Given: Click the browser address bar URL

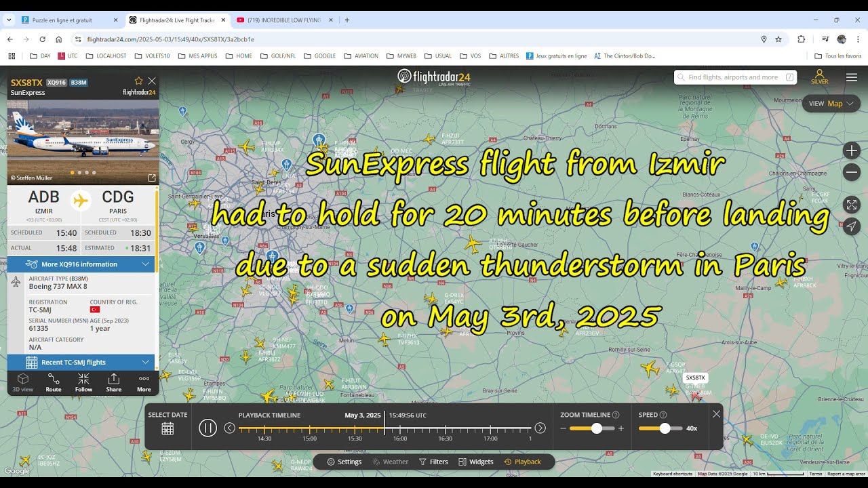Looking at the screenshot, I should tap(170, 39).
